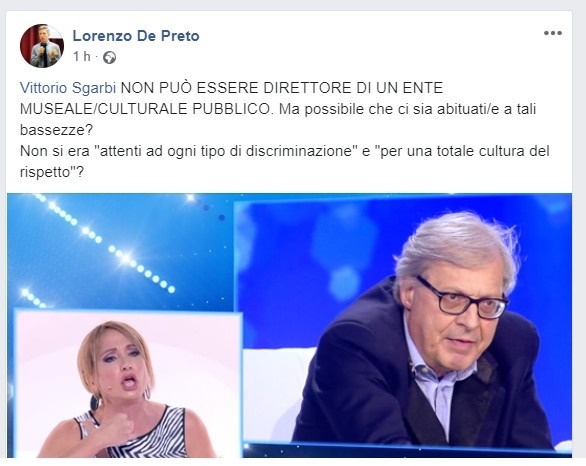Click the diagonal string of lights in the photo
Screen dimensions: 586x466
tap(105, 243)
